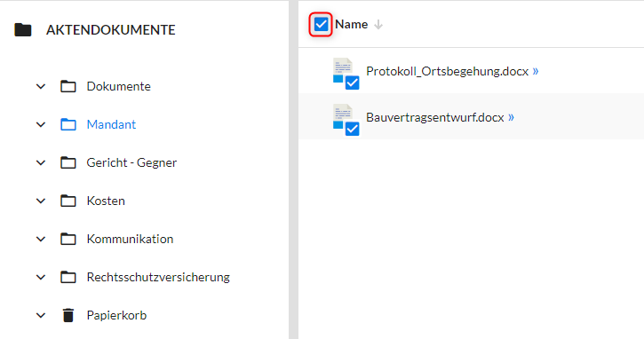Screen dimensions: 644x339
Task: Click the sort arrow next to Name
Action: point(378,25)
